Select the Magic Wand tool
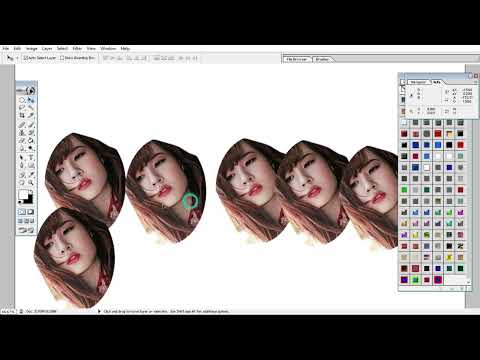 31,107
